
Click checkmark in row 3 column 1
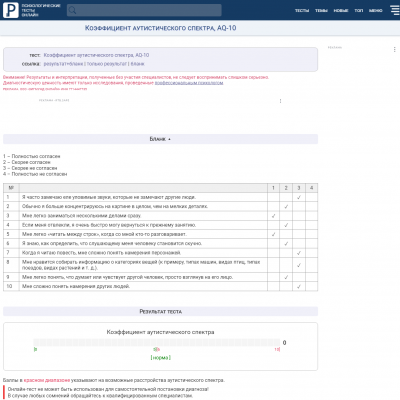coord(273,216)
